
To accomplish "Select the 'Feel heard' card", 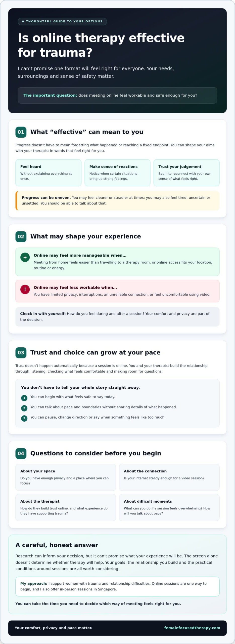I will tap(49, 173).
